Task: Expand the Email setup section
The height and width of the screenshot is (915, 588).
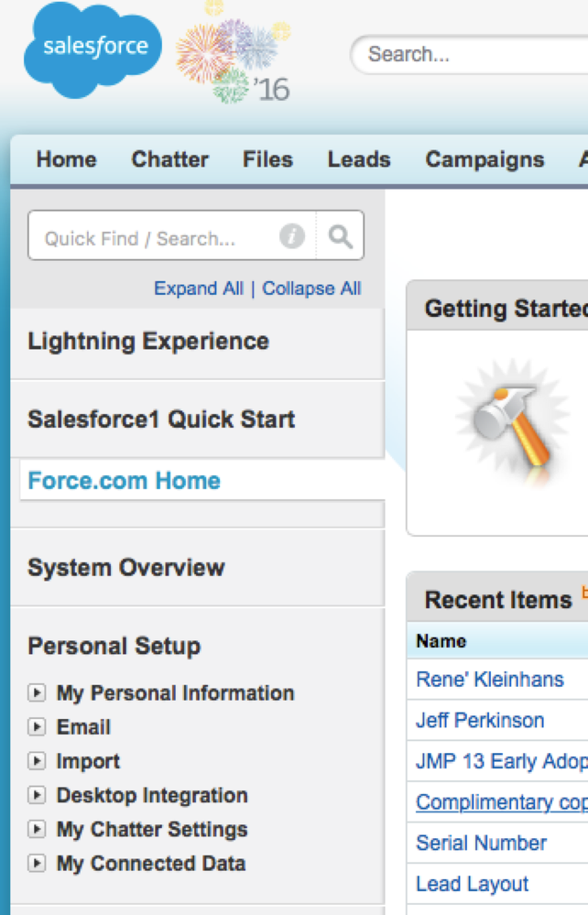Action: point(37,726)
